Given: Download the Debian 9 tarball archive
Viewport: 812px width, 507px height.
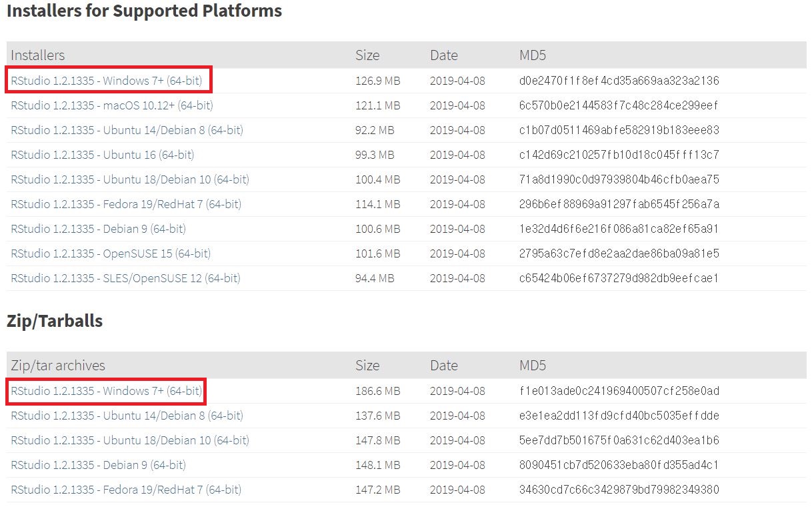Looking at the screenshot, I should click(98, 465).
